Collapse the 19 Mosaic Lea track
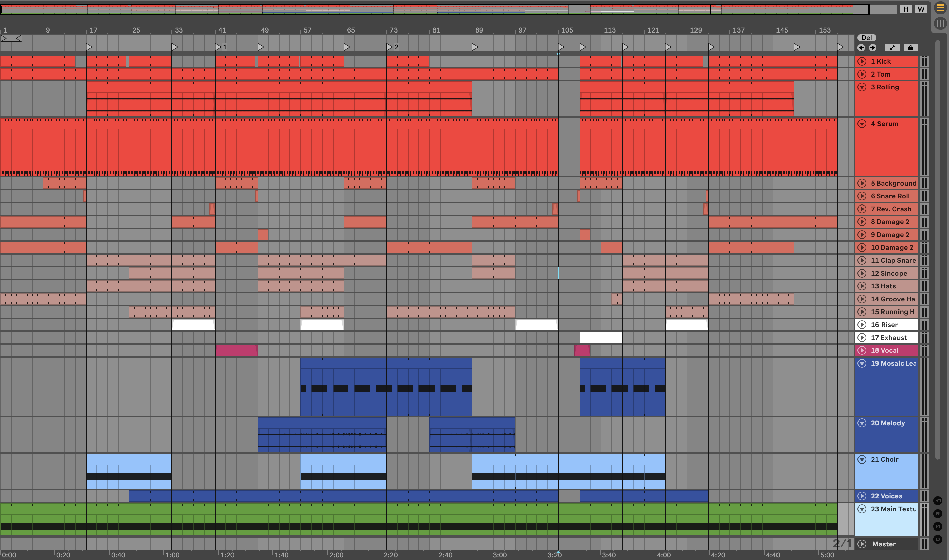The image size is (949, 560). tap(862, 363)
